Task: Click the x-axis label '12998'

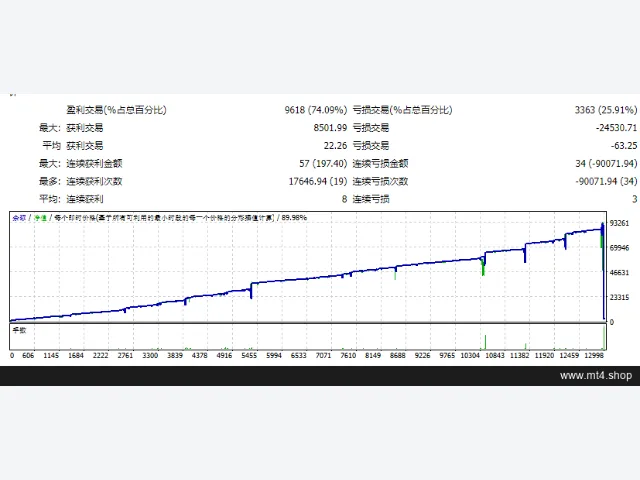Action: coord(594,356)
